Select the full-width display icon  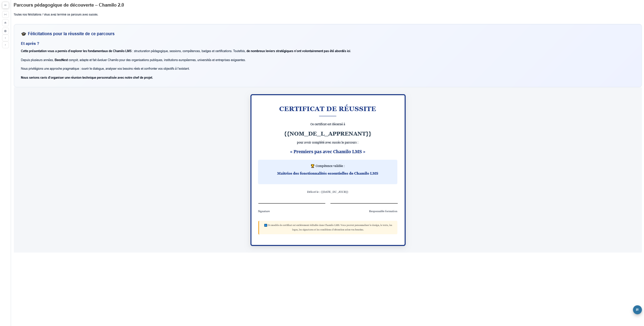click(x=5, y=14)
